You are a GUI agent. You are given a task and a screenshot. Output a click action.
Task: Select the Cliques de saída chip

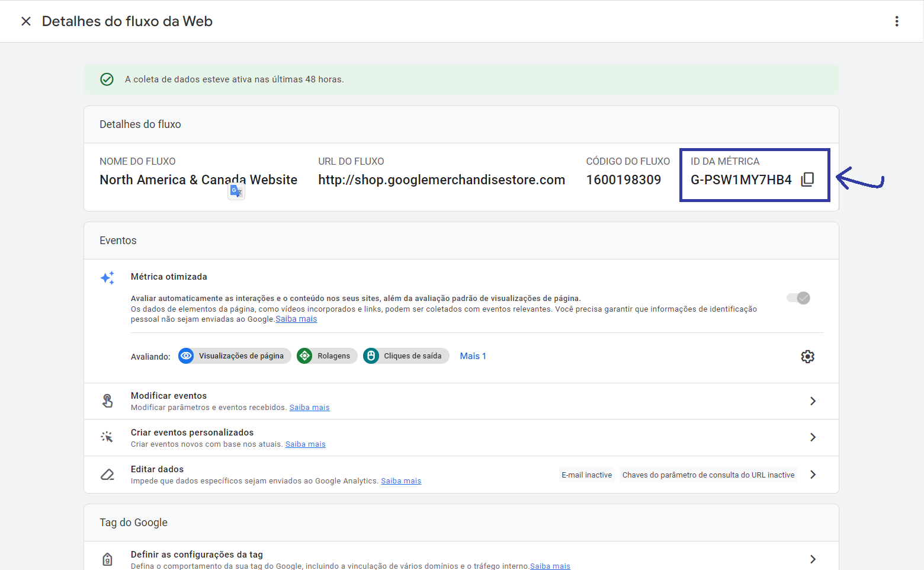(406, 356)
